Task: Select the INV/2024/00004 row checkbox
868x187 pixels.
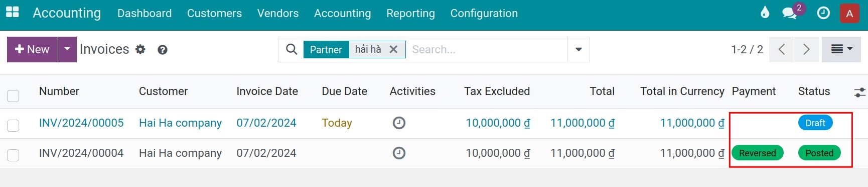Action: (13, 155)
